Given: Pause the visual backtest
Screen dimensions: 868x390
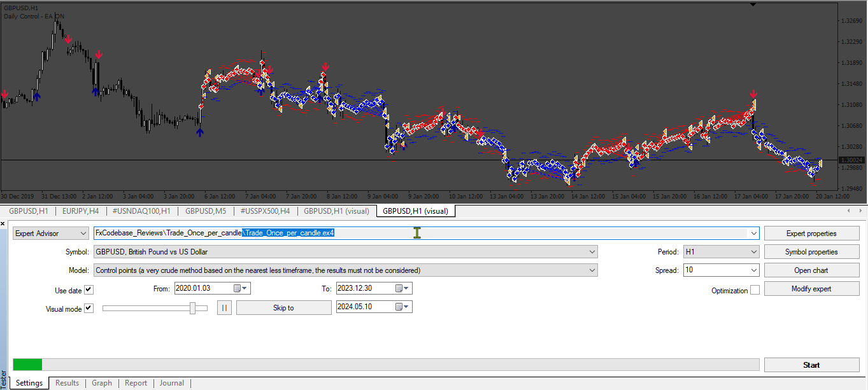Looking at the screenshot, I should coord(224,308).
